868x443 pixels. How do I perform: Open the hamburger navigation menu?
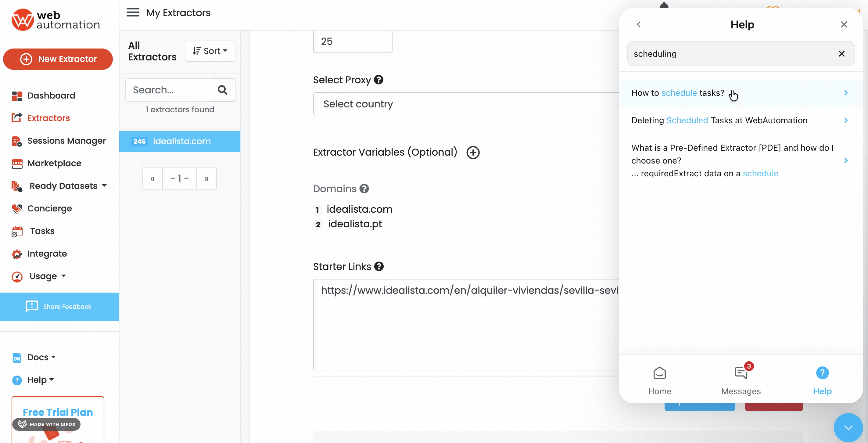[x=133, y=12]
